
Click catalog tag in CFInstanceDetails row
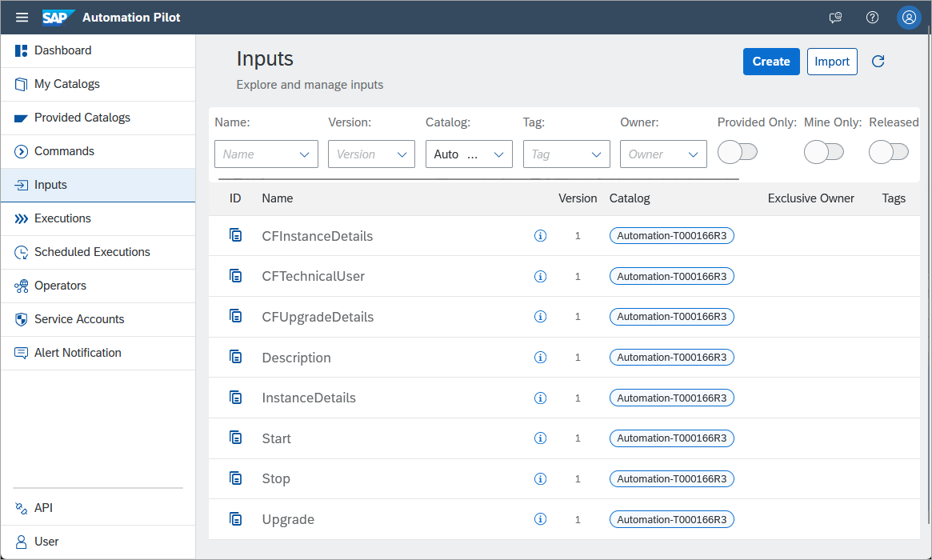[672, 236]
